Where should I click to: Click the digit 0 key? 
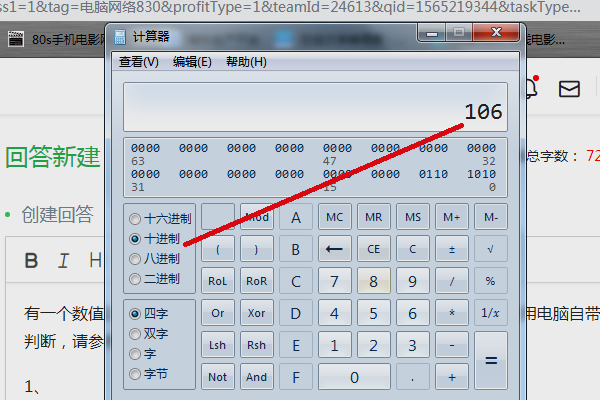click(x=354, y=377)
